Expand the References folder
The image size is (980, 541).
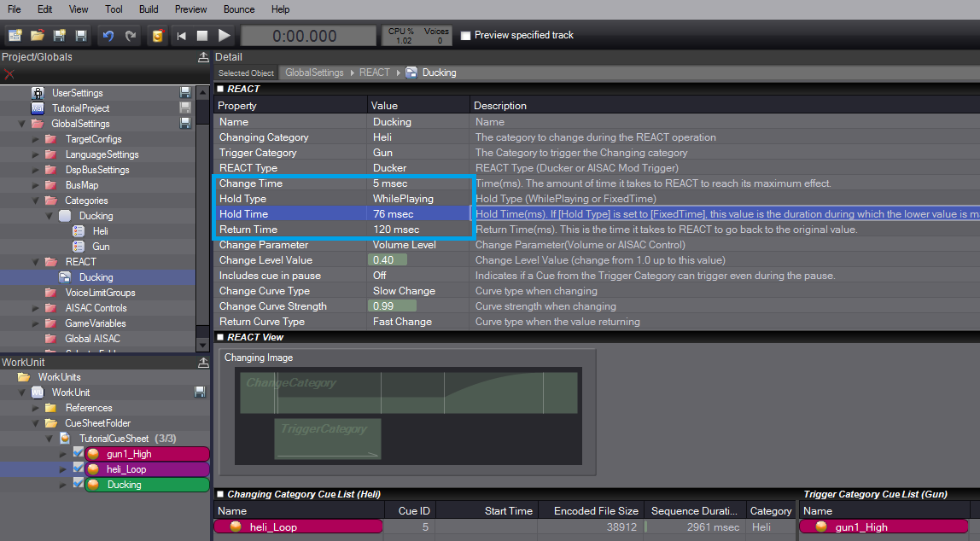pyautogui.click(x=37, y=408)
